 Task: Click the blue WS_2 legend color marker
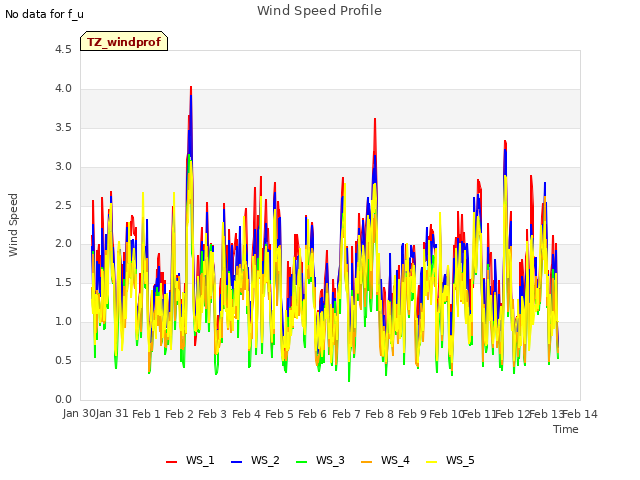click(236, 462)
